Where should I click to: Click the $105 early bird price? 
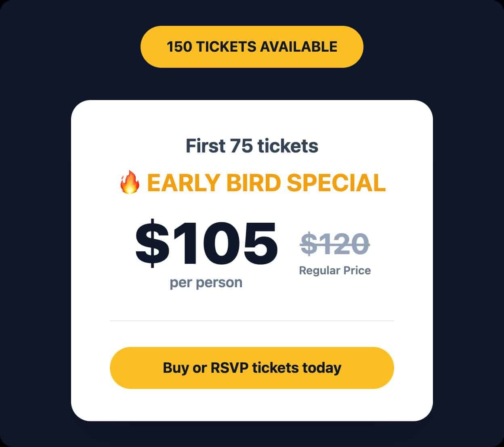coord(206,243)
